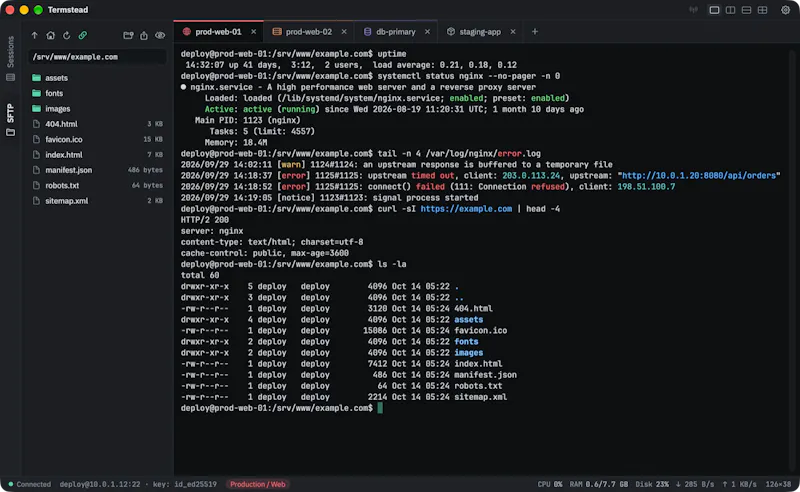Click the upload file icon
This screenshot has height=492, width=800.
coord(144,35)
